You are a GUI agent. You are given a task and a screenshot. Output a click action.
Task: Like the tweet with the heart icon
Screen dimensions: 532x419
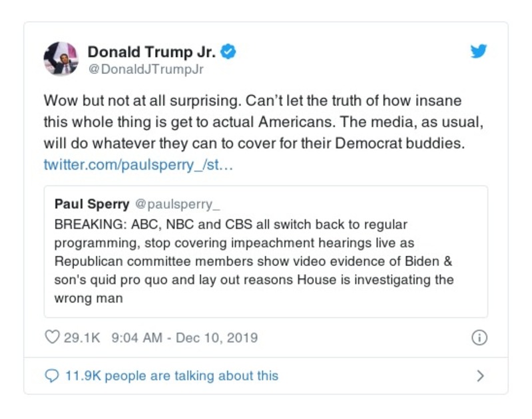52,337
